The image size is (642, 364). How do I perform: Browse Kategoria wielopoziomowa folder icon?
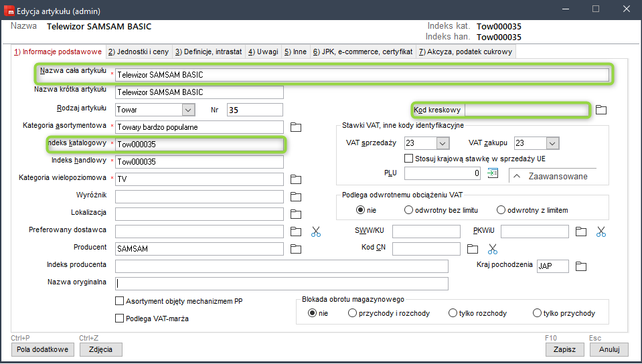[x=296, y=179]
